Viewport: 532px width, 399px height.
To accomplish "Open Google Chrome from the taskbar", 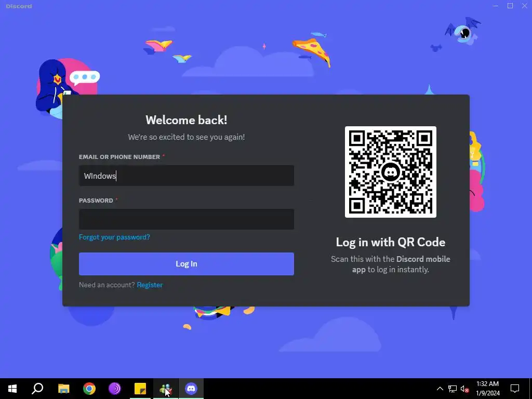I will pos(89,389).
